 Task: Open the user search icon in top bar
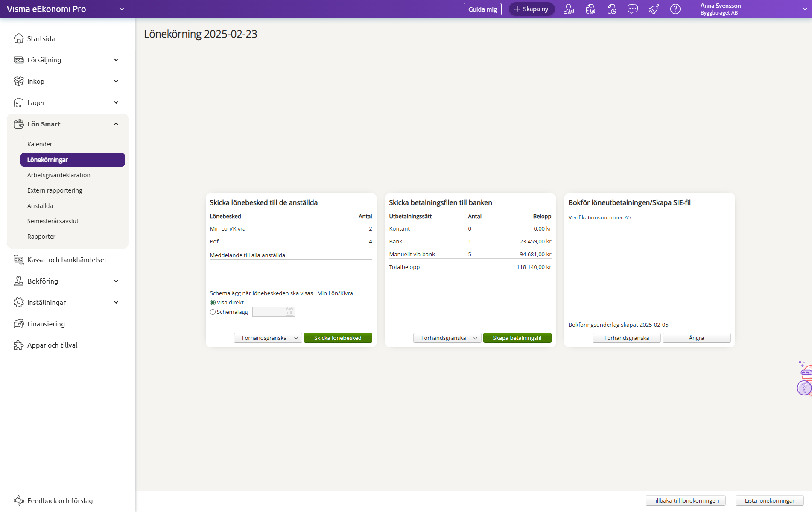[569, 9]
